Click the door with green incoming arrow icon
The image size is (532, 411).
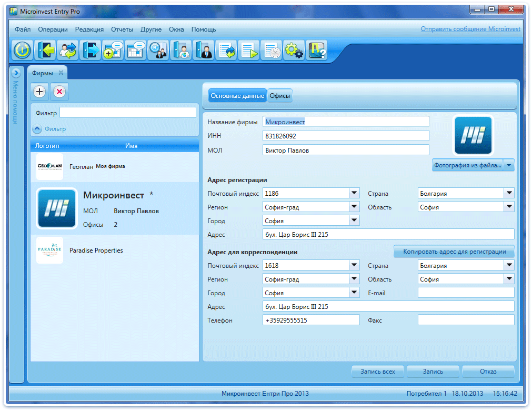pos(45,50)
